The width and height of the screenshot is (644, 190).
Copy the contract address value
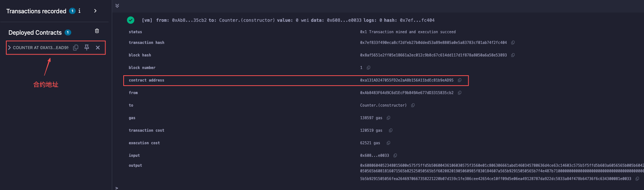click(460, 80)
